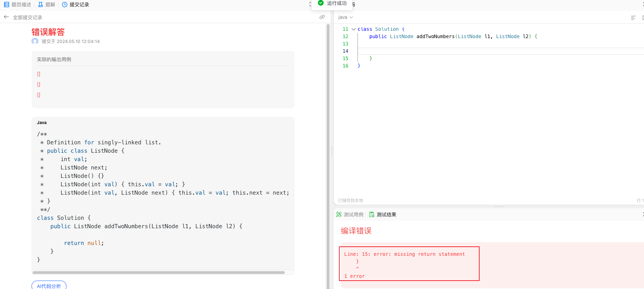Click the 题解 flask icon
Screen dimensions: 644x289
41,5
